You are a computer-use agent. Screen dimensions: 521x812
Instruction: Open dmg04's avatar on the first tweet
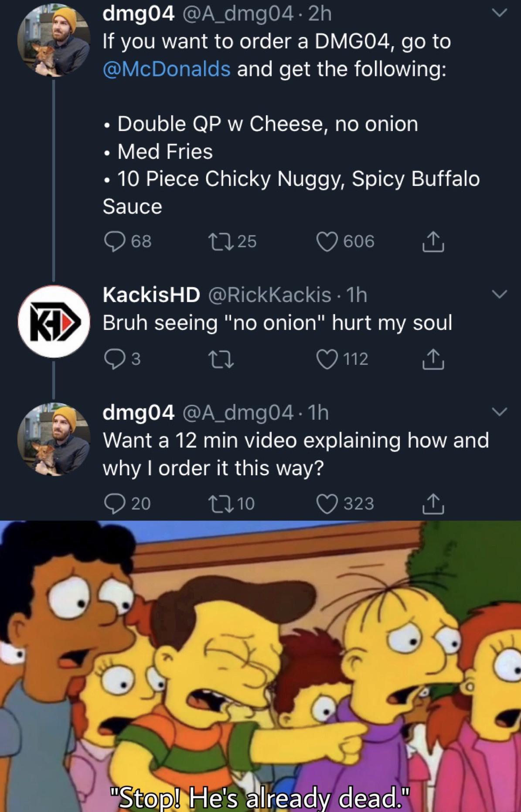[x=54, y=41]
